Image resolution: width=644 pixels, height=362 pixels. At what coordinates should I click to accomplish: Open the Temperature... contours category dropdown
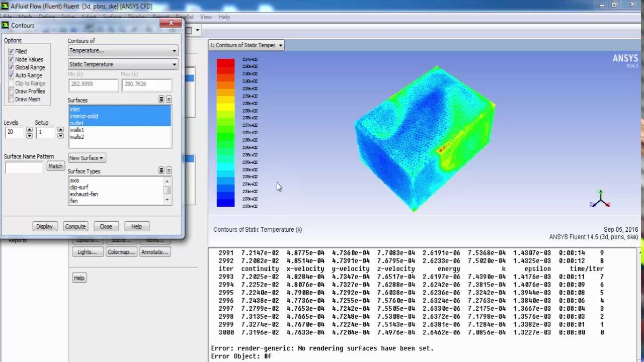click(x=123, y=51)
